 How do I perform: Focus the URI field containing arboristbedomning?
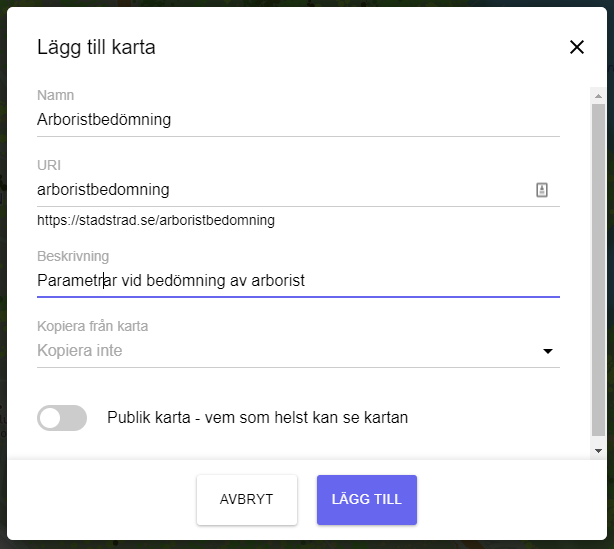284,190
